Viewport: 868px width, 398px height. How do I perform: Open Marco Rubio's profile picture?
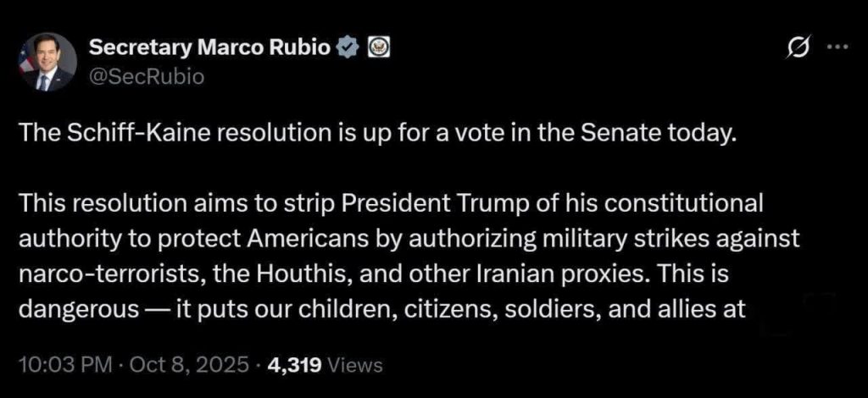(47, 62)
